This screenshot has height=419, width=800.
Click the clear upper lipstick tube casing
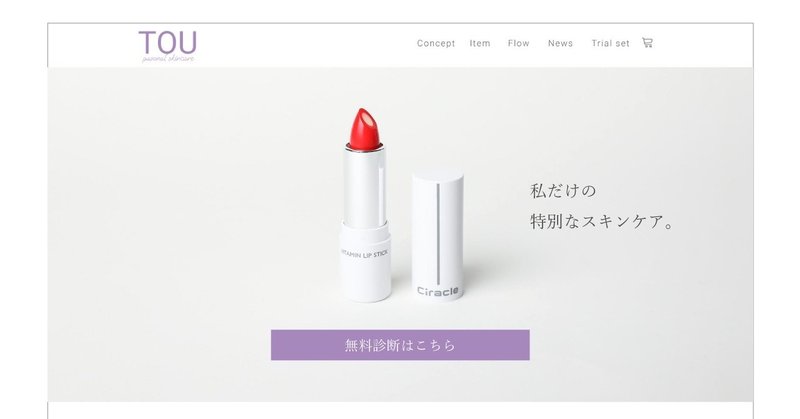click(365, 186)
